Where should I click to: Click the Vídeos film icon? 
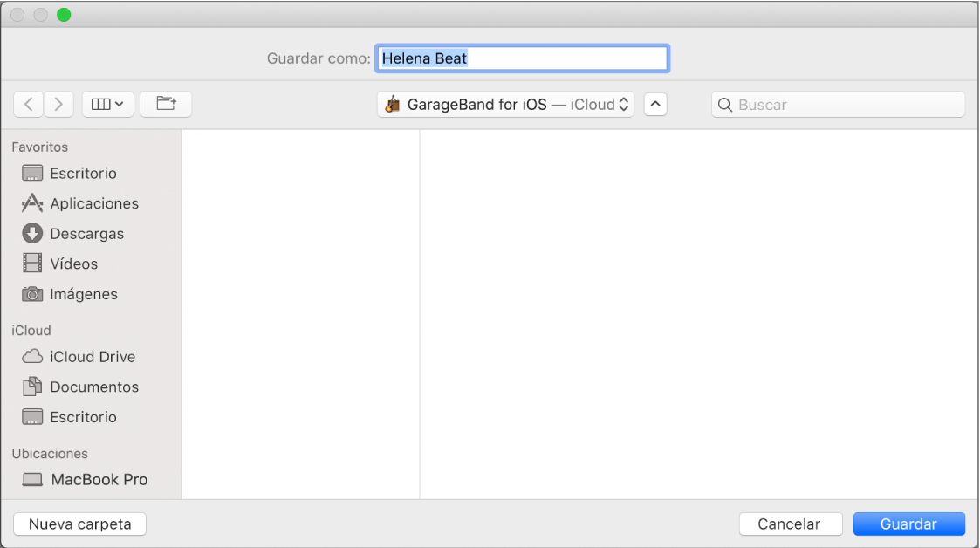pyautogui.click(x=32, y=264)
